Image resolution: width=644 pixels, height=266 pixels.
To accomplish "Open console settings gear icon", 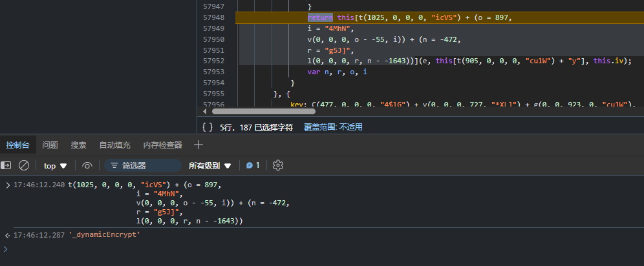I will [278, 165].
